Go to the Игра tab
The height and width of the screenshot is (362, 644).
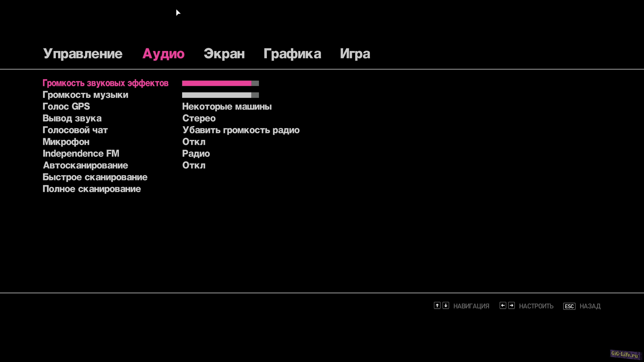(355, 54)
